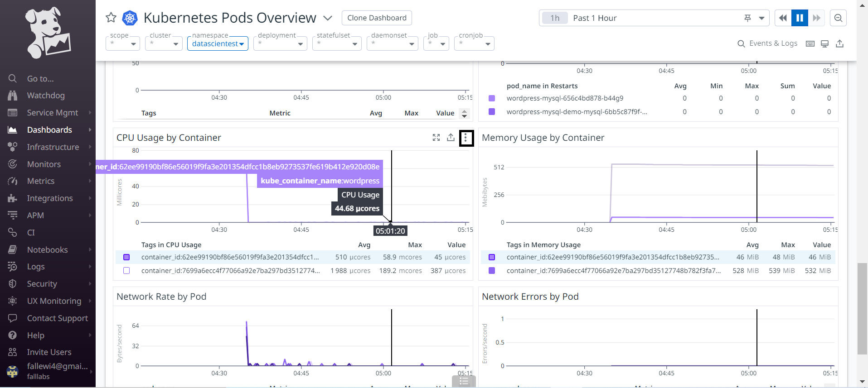Expand the Past 1 Hour time selector
This screenshot has width=868, height=388.
click(x=761, y=18)
